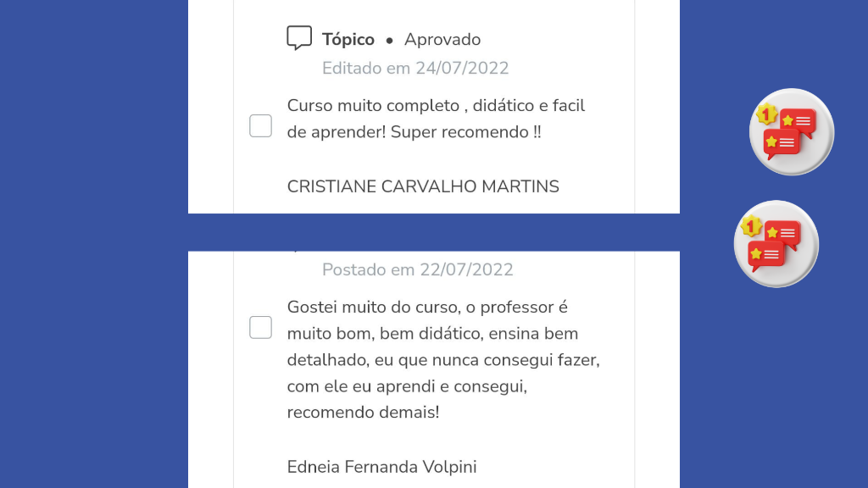Viewport: 868px width, 488px height.
Task: Click the lower review stars badge icon
Action: click(776, 244)
